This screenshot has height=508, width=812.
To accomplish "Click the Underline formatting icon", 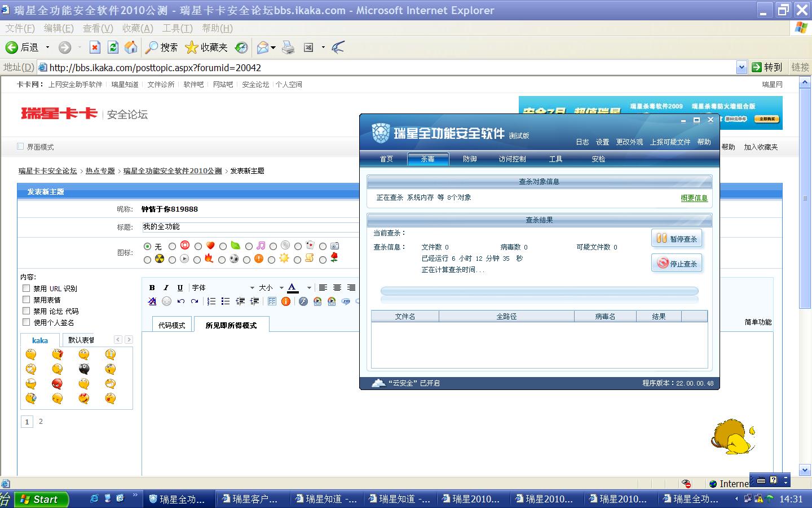I will [180, 288].
